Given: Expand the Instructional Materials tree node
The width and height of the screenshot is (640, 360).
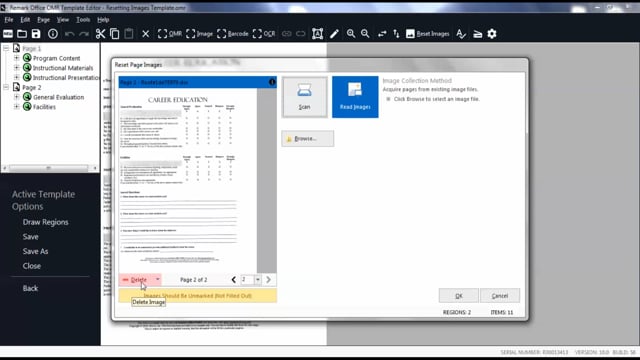Looking at the screenshot, I should [17, 68].
